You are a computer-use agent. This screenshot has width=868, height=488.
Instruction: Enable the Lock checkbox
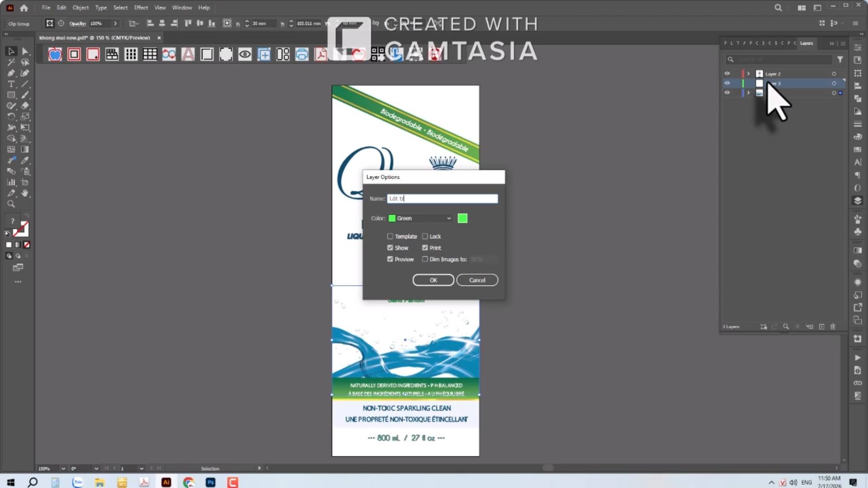tap(425, 236)
